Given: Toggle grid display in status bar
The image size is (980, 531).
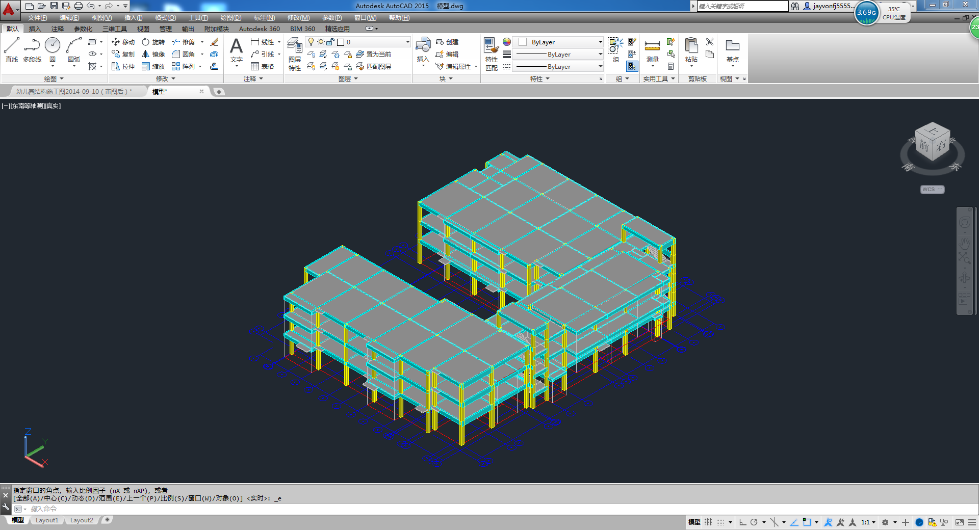Looking at the screenshot, I should pos(708,522).
